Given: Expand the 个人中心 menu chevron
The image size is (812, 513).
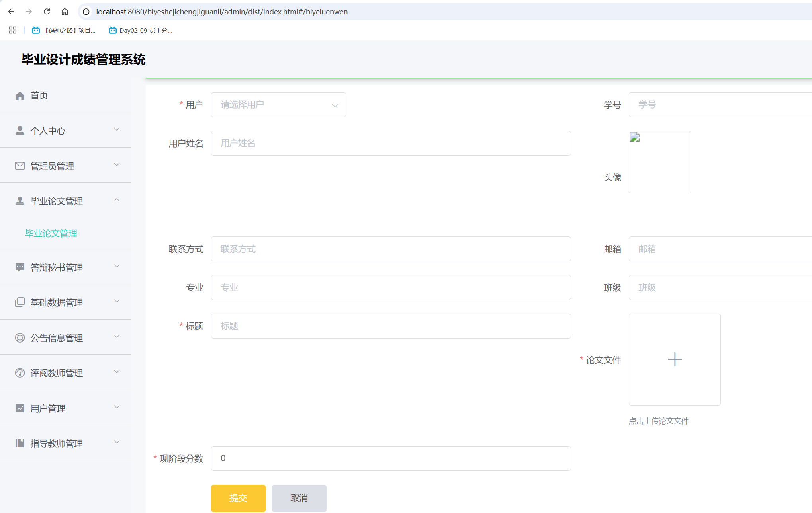Looking at the screenshot, I should click(x=117, y=129).
